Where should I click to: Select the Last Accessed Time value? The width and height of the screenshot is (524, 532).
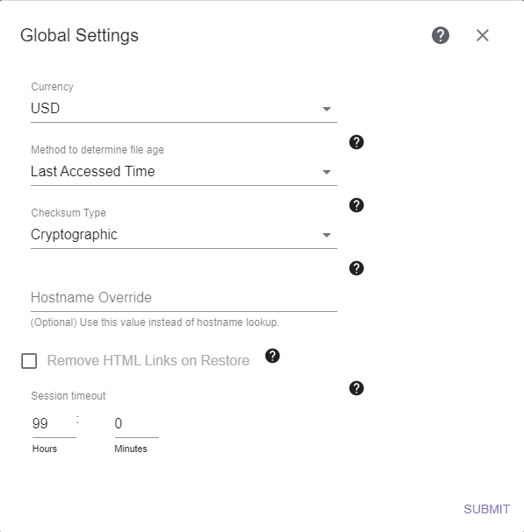(93, 171)
